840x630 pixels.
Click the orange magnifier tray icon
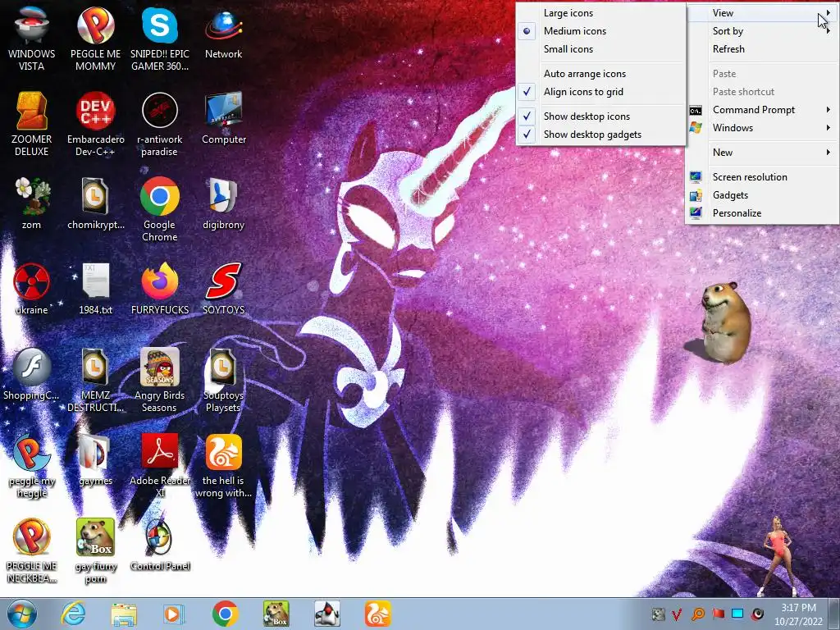tap(697, 614)
